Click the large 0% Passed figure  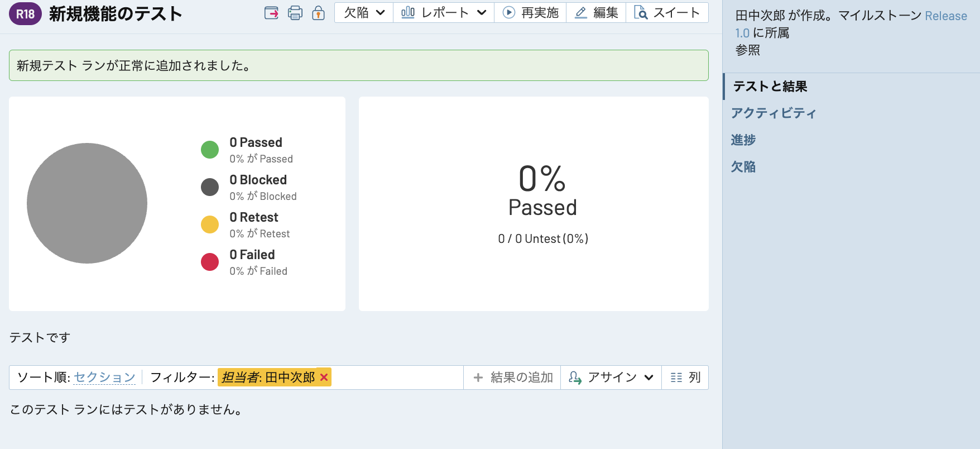pyautogui.click(x=542, y=190)
